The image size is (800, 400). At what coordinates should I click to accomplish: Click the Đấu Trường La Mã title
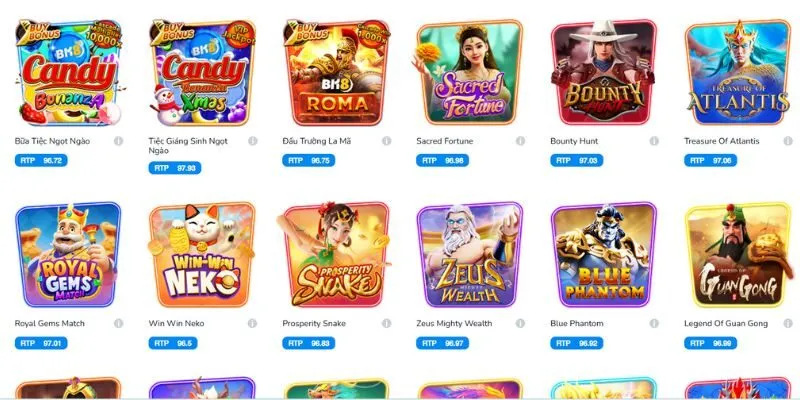pos(316,141)
